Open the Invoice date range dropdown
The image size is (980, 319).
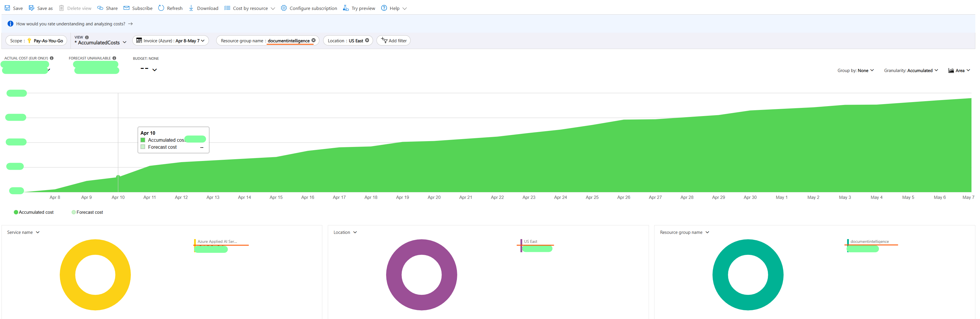click(x=203, y=41)
